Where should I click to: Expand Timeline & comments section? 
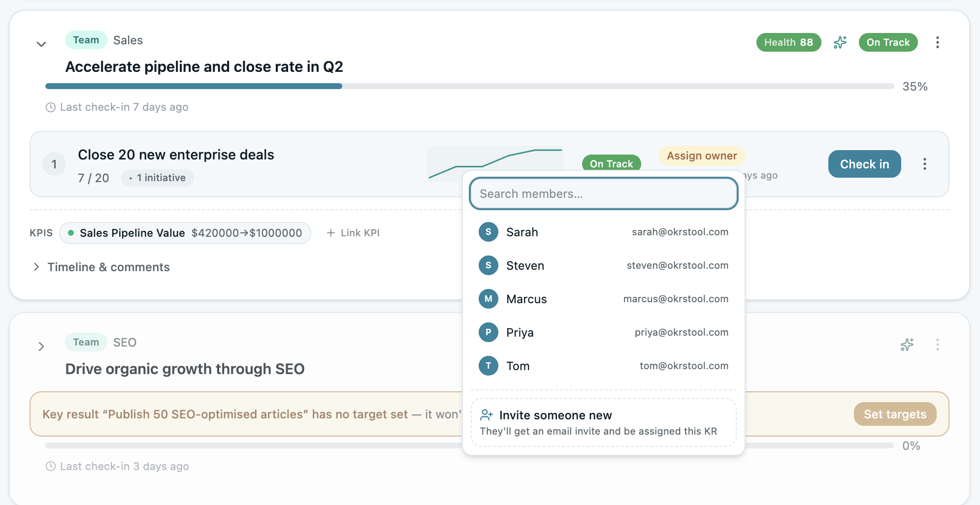pyautogui.click(x=36, y=267)
